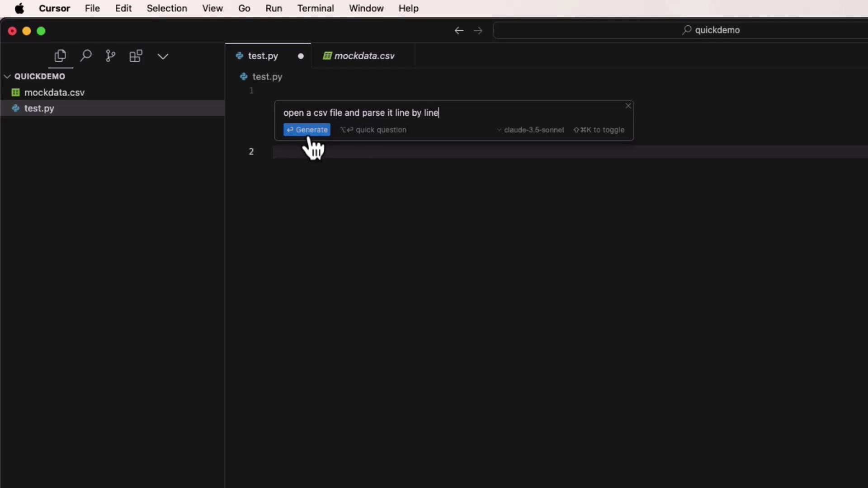Navigate forward with the right arrow

478,30
